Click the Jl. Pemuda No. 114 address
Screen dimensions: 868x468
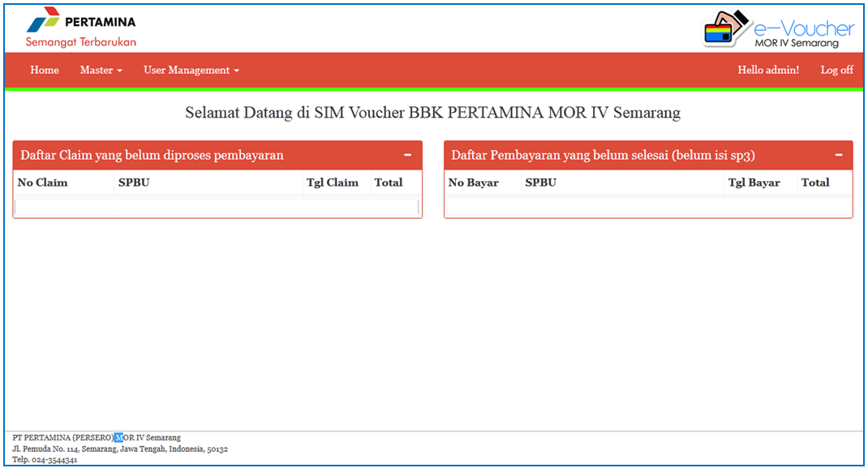point(120,449)
